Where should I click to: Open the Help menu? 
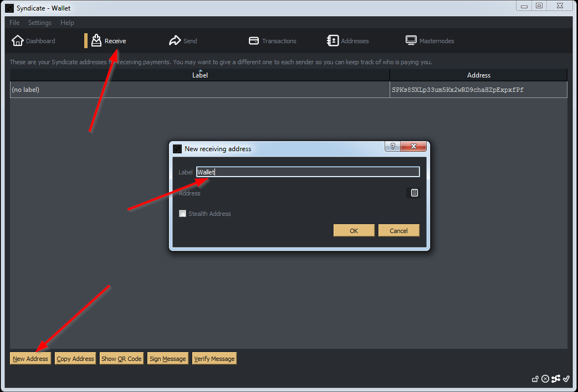(x=67, y=23)
